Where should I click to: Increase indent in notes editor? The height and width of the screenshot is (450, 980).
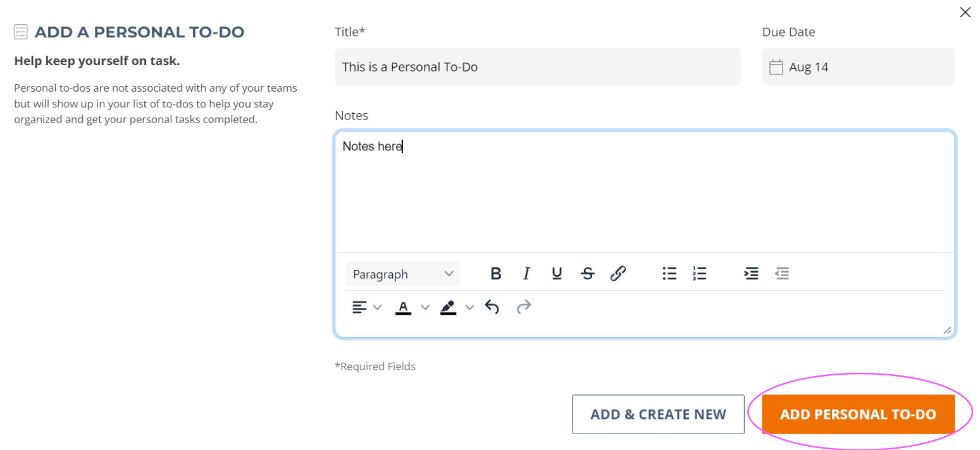tap(751, 274)
